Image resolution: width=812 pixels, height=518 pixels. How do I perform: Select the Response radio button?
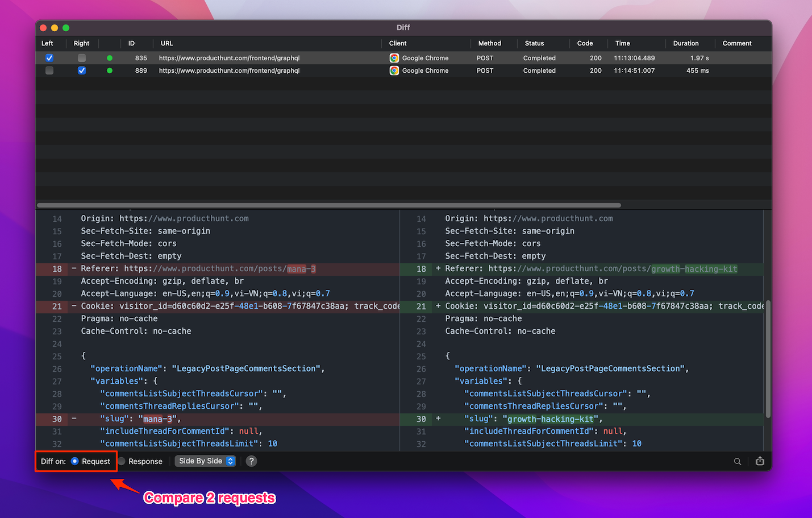[x=122, y=461]
